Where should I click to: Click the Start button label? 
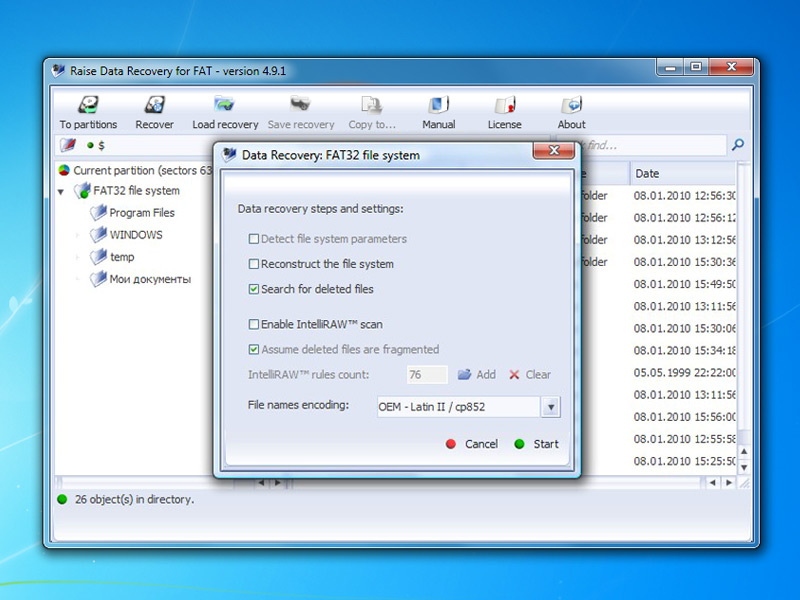point(546,444)
